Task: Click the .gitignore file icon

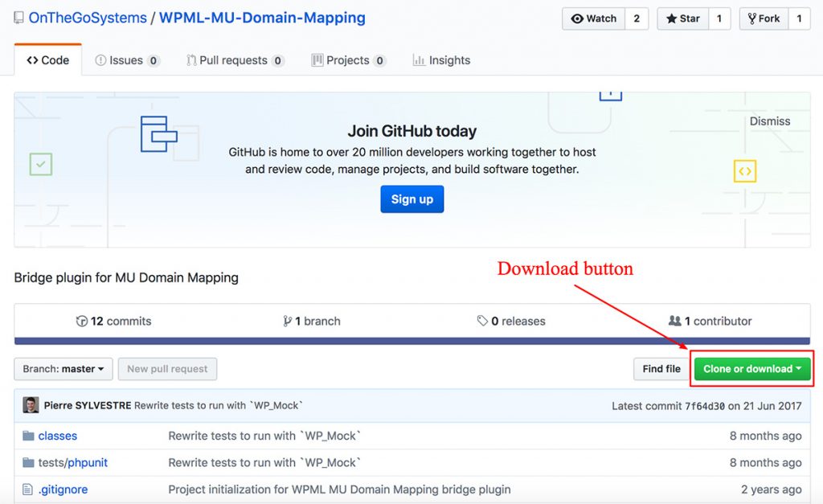Action: [28, 490]
